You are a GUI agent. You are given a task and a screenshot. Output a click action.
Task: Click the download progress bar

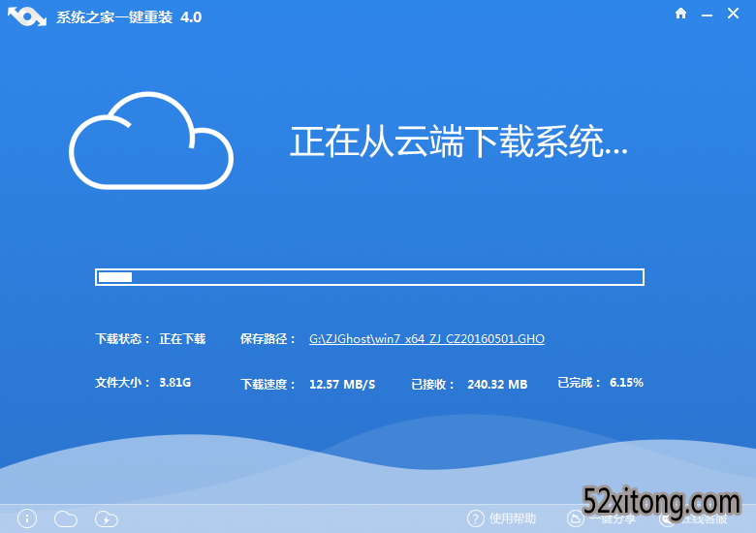click(x=369, y=277)
